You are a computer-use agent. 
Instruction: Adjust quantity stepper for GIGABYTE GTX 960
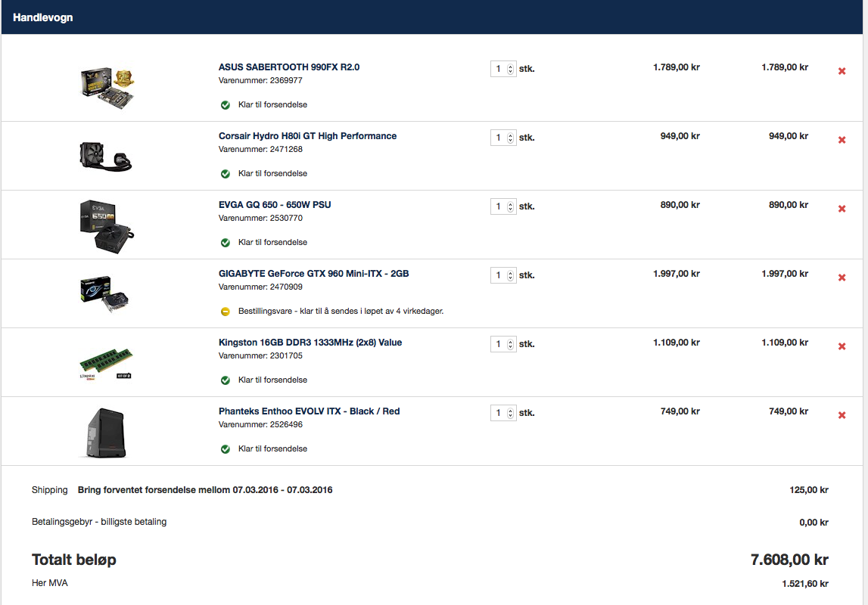click(510, 275)
